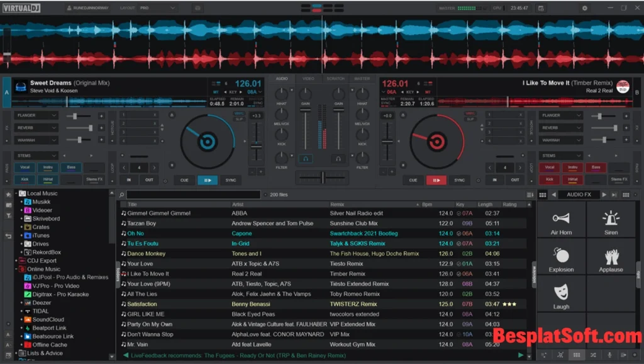This screenshot has height=364, width=644.
Task: Enable VINYL mode on the left deck
Action: point(240,113)
